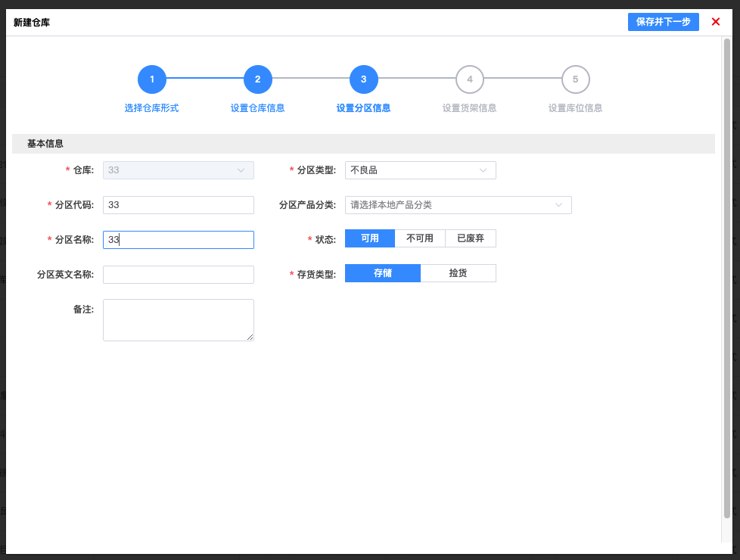Select 已废弃 status option

(471, 238)
